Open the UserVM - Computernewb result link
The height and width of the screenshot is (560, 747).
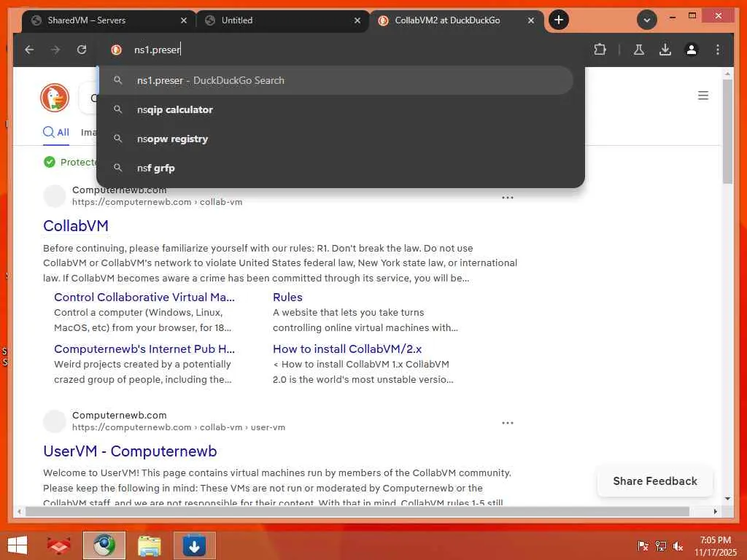130,451
